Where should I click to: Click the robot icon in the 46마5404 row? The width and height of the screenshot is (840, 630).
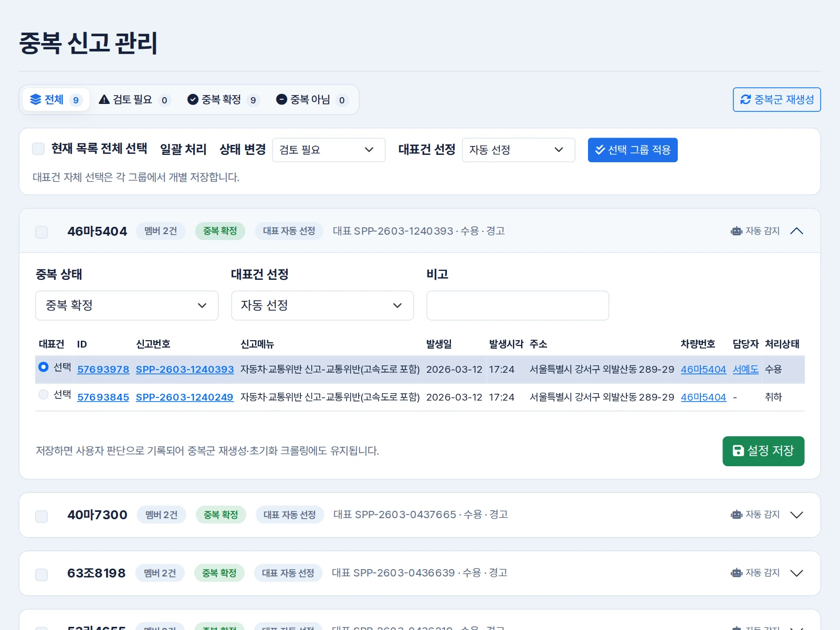[737, 231]
